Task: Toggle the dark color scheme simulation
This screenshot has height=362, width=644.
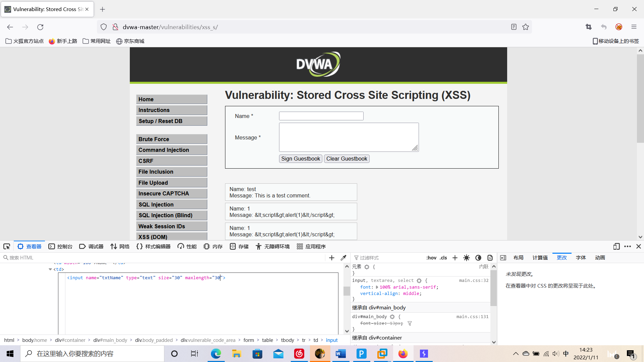Action: tap(478, 257)
